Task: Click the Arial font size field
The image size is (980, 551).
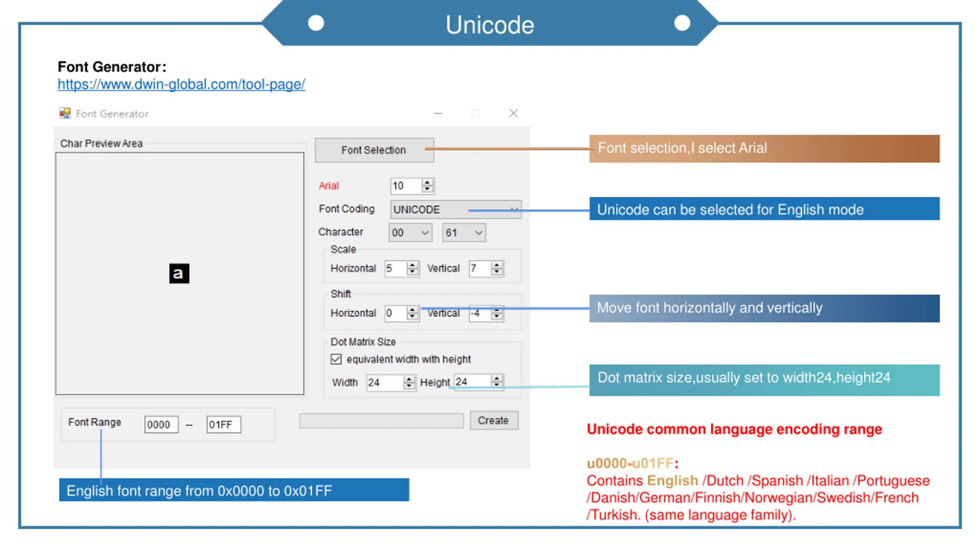Action: (406, 186)
